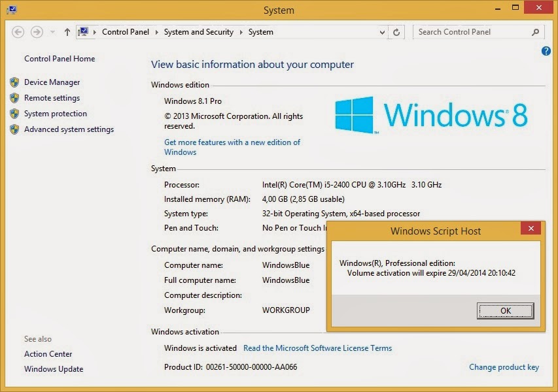Click 'Volume activation will expire' message text
Viewport: 558px width, 392px height.
(x=431, y=273)
